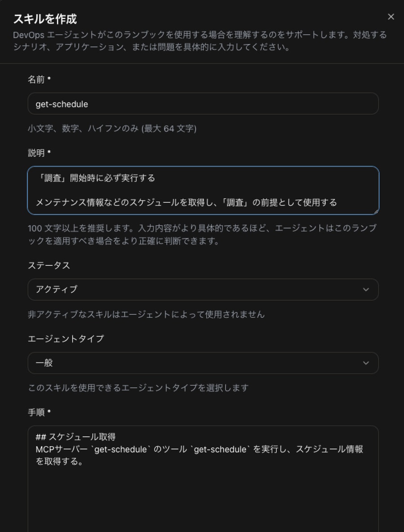Click the hint about selecting エージェントタイプ
This screenshot has height=532, width=404.
tap(138, 387)
